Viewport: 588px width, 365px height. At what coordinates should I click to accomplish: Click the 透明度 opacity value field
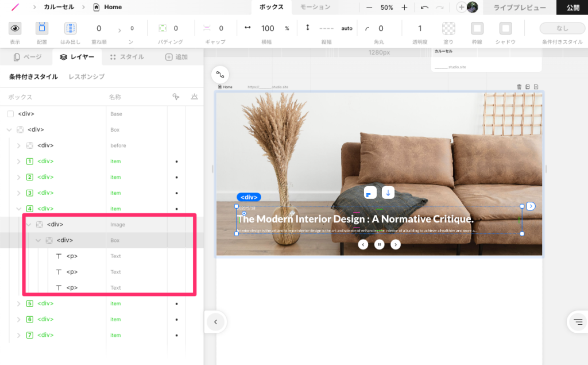click(420, 28)
